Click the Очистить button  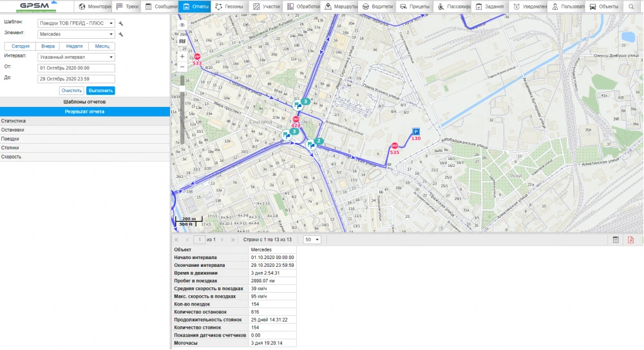coord(71,90)
